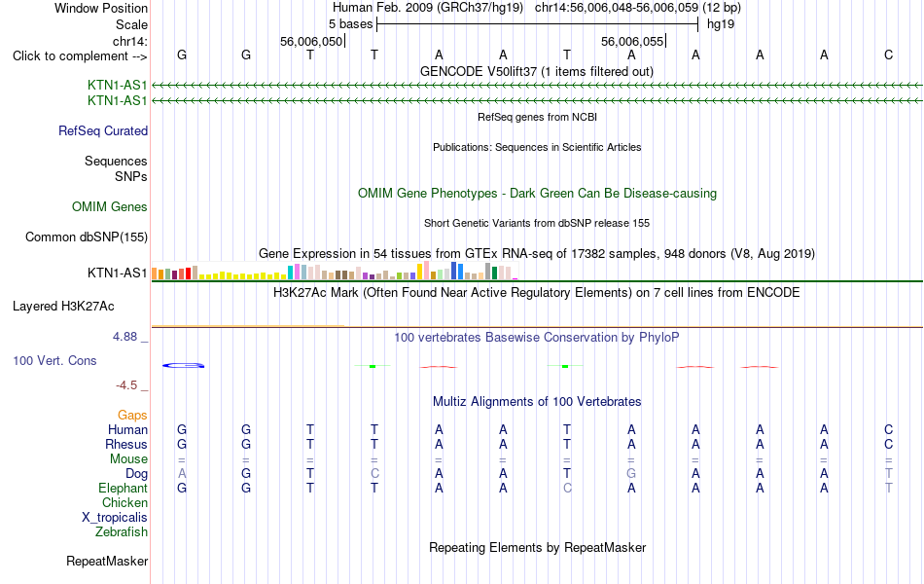Click the Sequences track label
Viewport: 924px width, 584px height.
(116, 161)
